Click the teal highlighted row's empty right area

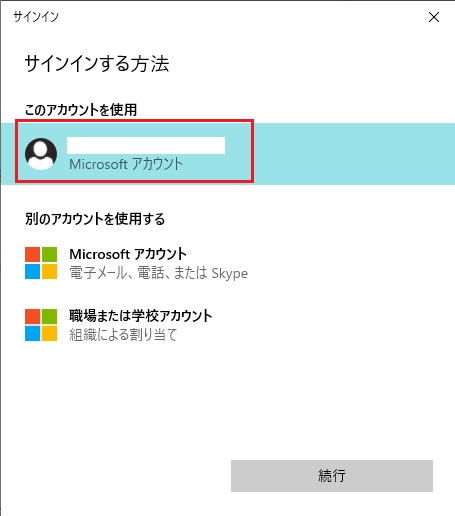pos(353,154)
